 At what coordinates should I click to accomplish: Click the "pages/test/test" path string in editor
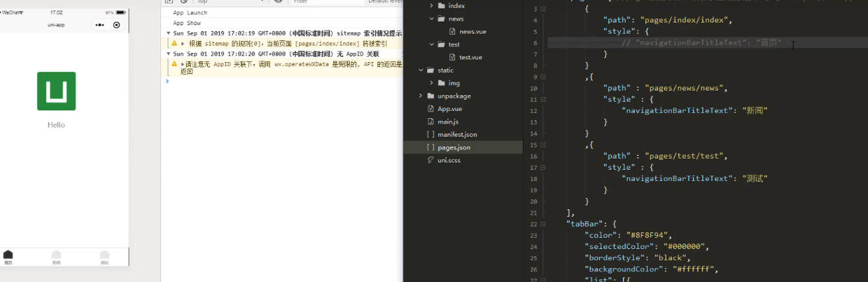coord(683,156)
